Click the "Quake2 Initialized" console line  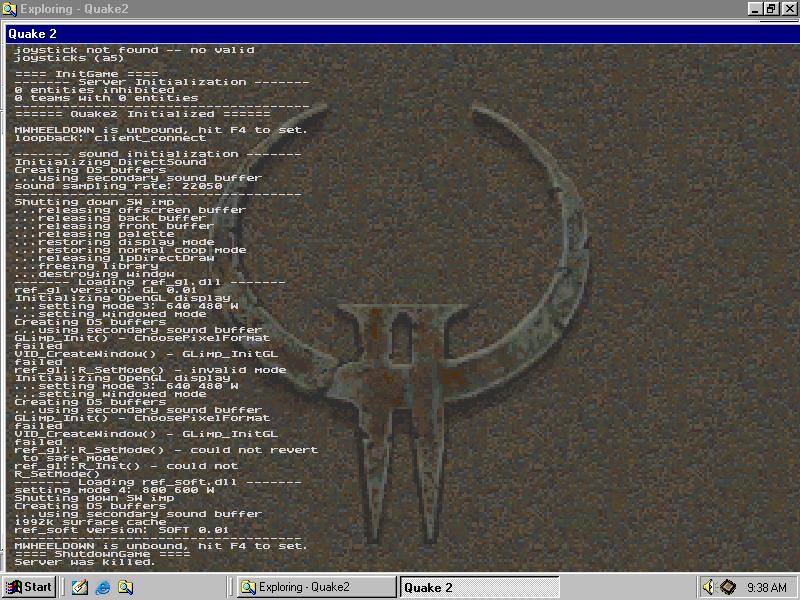pos(142,114)
